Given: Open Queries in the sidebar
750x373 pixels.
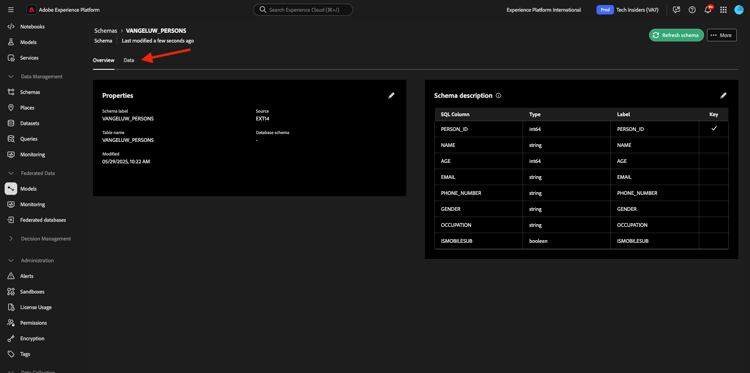Looking at the screenshot, I should coord(29,139).
